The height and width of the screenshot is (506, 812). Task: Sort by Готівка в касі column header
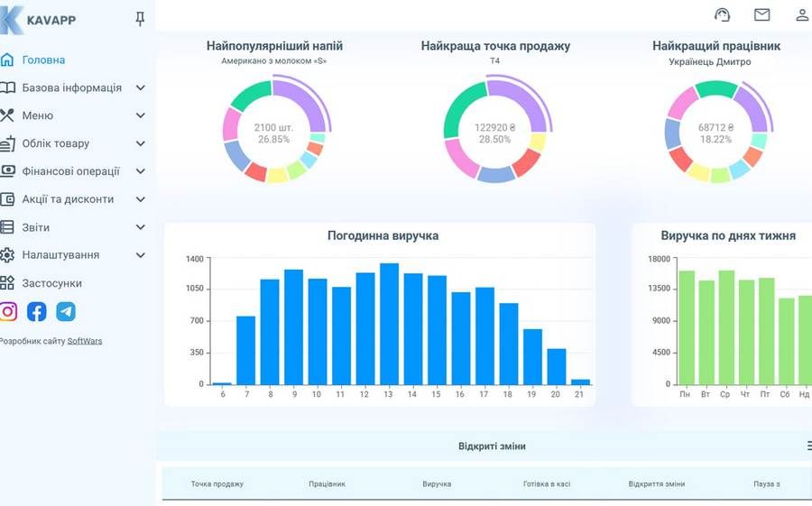[547, 483]
